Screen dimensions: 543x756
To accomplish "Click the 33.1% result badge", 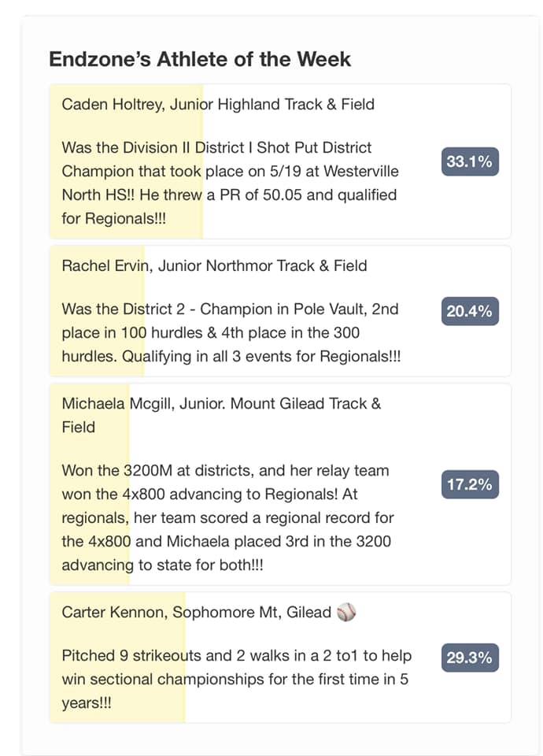I will click(470, 161).
